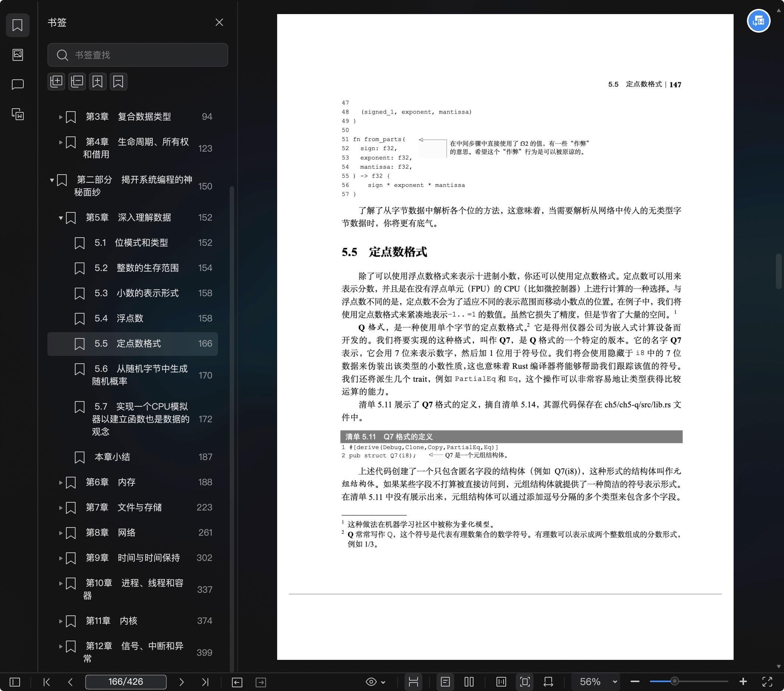Jump to bookmark 5.4 浮点数
The image size is (784, 691).
(133, 318)
